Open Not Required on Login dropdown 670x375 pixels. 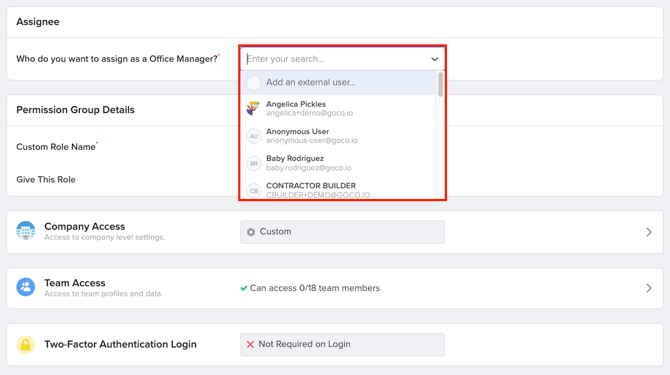[342, 344]
